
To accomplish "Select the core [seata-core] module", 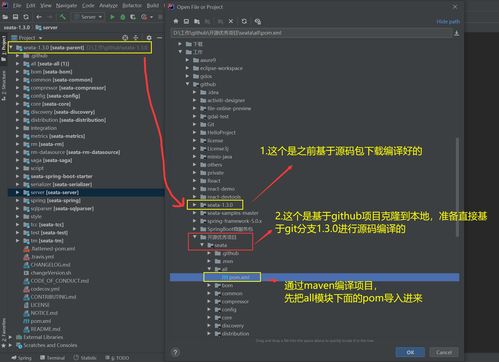I will pyautogui.click(x=51, y=104).
